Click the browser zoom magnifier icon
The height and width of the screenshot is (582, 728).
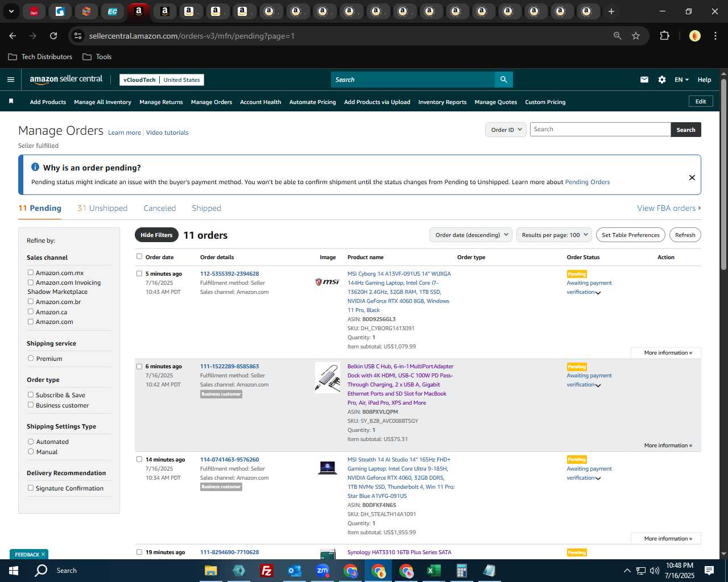tap(617, 36)
